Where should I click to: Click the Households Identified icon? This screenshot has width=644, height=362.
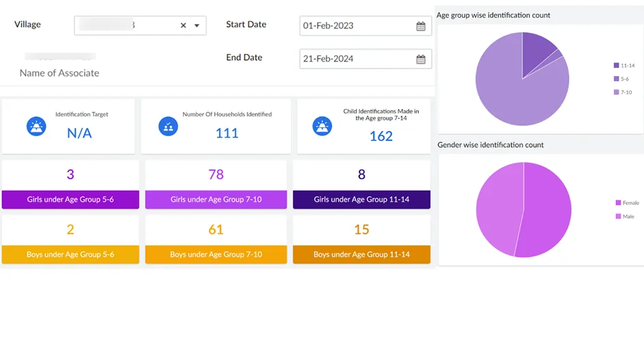pyautogui.click(x=168, y=126)
